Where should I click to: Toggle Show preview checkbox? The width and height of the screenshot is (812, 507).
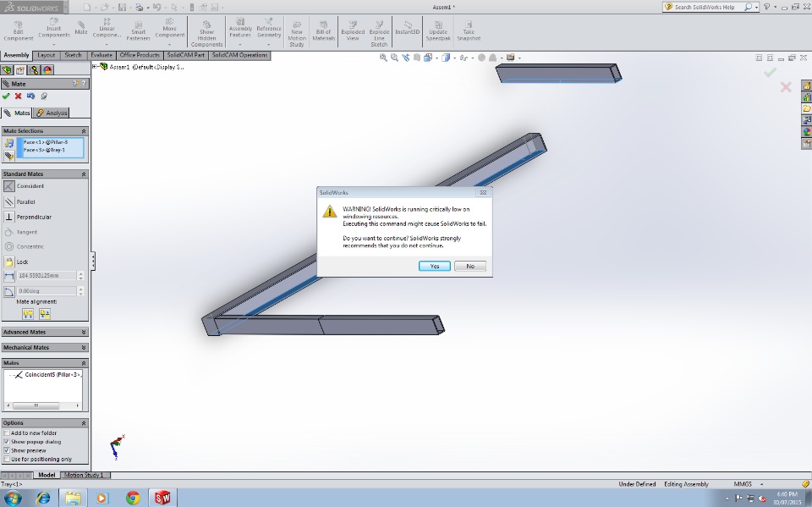7,450
